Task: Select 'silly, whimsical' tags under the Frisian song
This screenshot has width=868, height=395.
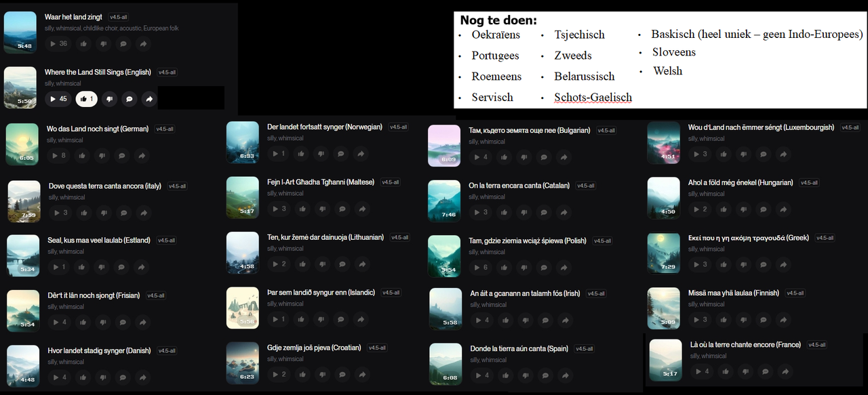Action: pyautogui.click(x=66, y=307)
